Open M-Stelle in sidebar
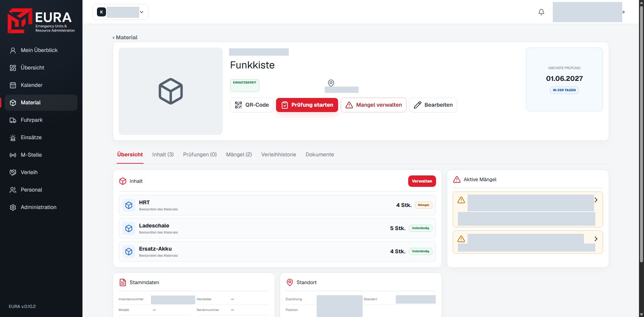 coord(41,155)
